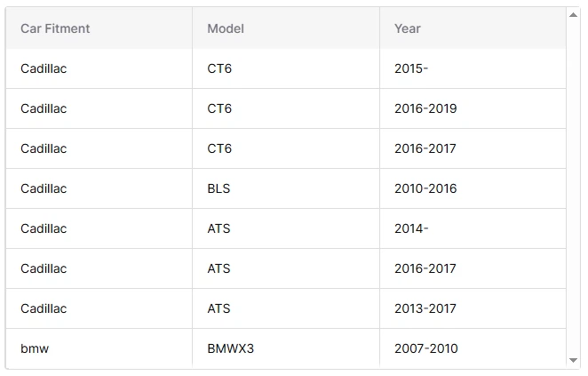
Task: Select the BLS model cell
Action: (219, 188)
